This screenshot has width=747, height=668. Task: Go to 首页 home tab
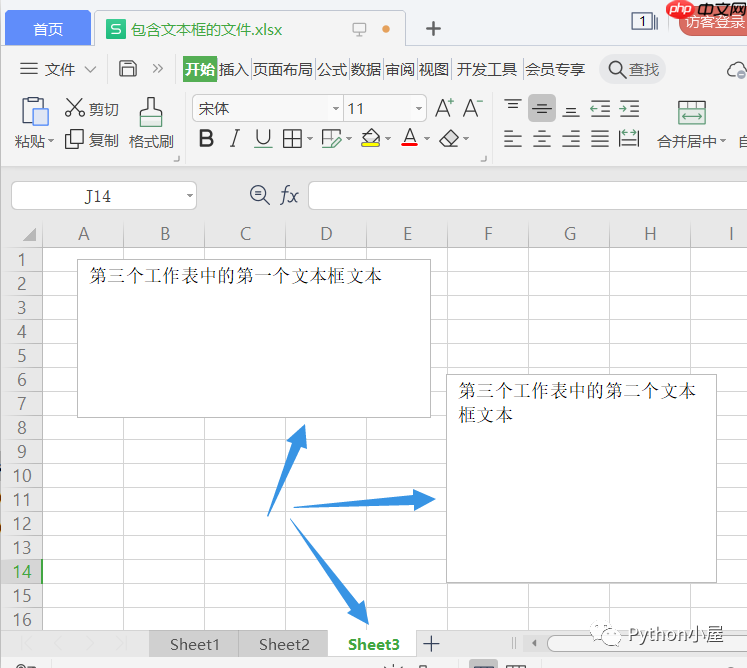[x=48, y=29]
